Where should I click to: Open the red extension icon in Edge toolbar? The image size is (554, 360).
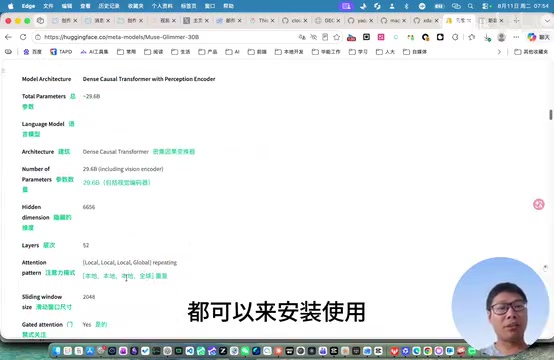click(x=351, y=37)
